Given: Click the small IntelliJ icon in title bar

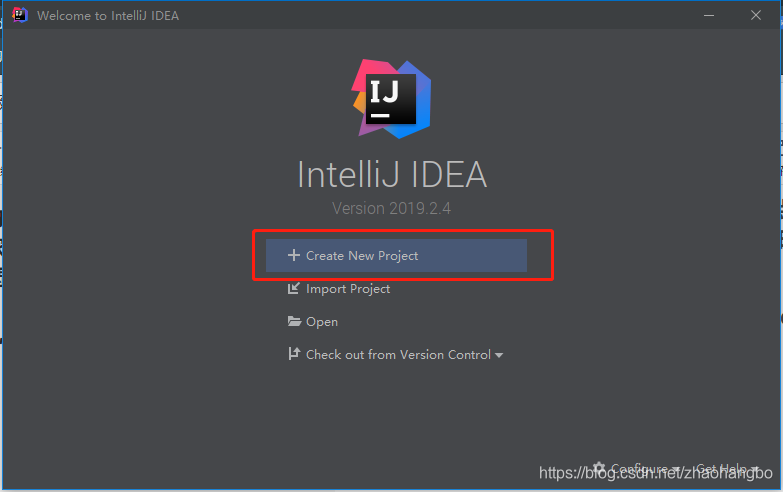Looking at the screenshot, I should pyautogui.click(x=19, y=15).
